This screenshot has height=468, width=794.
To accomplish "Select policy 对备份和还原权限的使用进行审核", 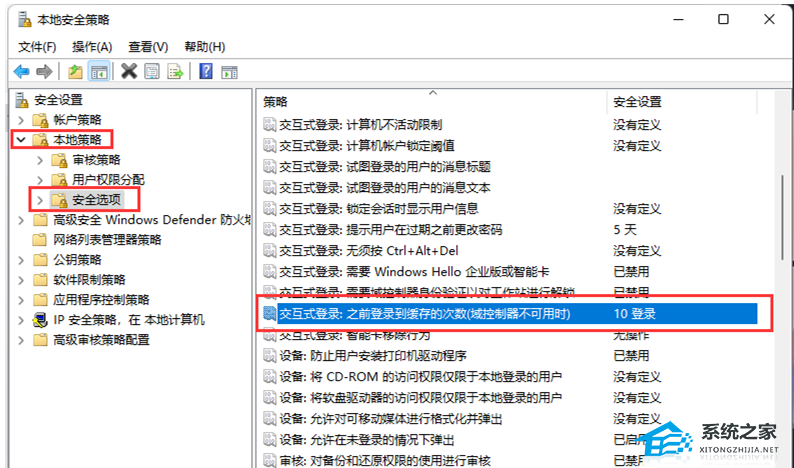I will [385, 460].
